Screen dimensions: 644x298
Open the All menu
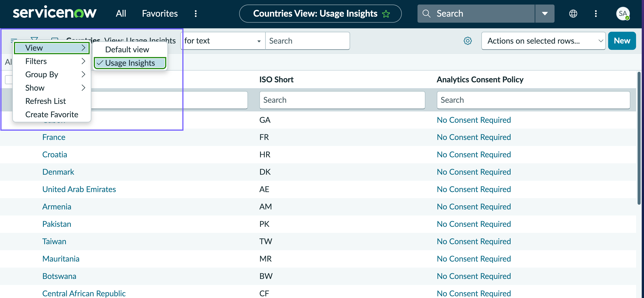(121, 14)
